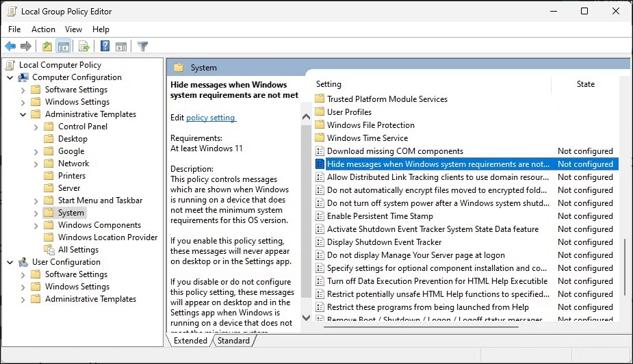Expand the Control Panel tree node
Viewport: 633px width, 364px height.
[36, 127]
